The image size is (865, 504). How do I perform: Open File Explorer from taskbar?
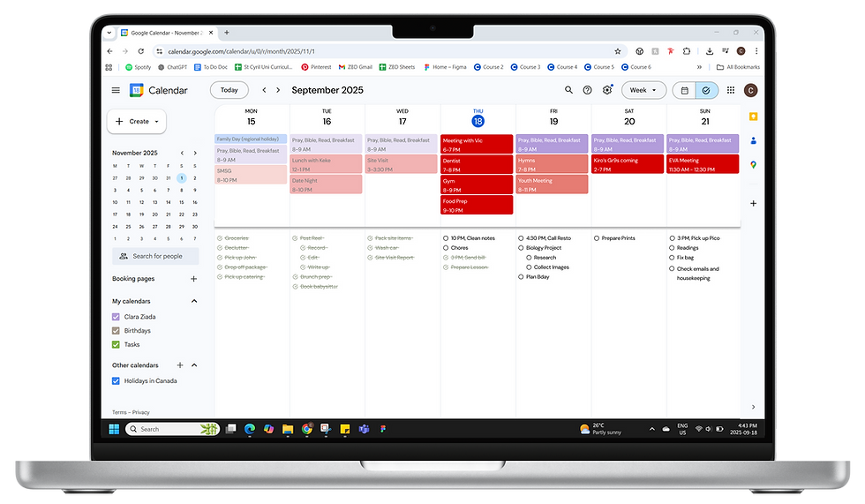click(x=288, y=429)
